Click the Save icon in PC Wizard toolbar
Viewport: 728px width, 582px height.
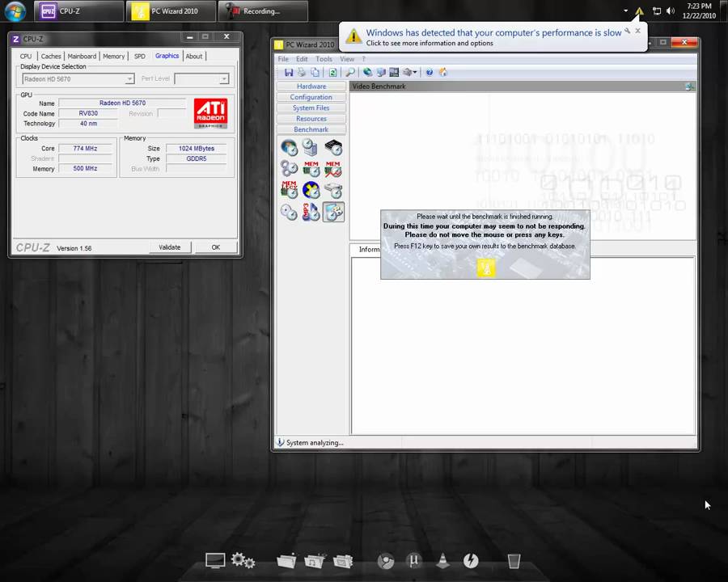(x=288, y=73)
